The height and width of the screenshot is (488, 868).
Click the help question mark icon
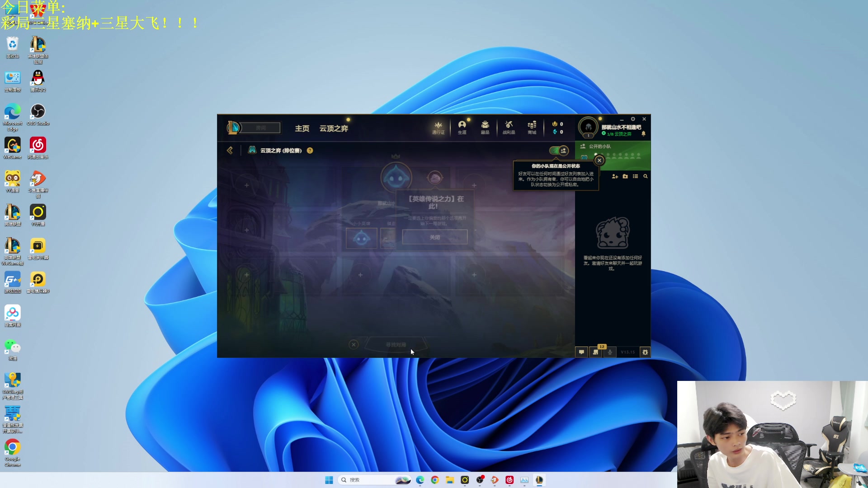click(x=310, y=150)
